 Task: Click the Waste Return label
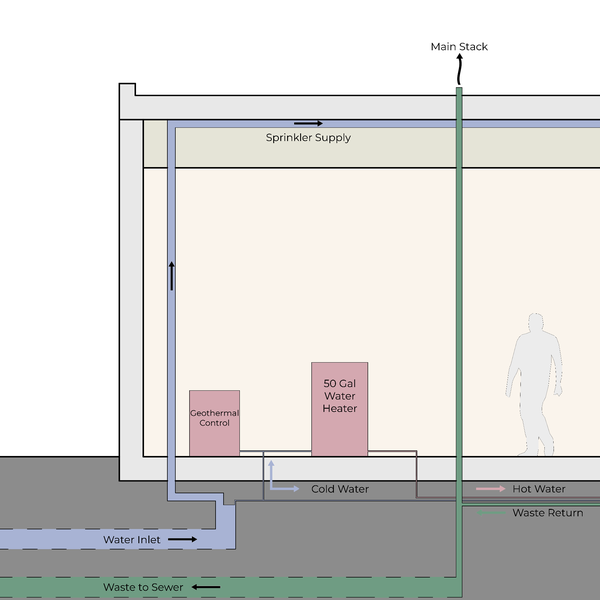click(x=547, y=513)
